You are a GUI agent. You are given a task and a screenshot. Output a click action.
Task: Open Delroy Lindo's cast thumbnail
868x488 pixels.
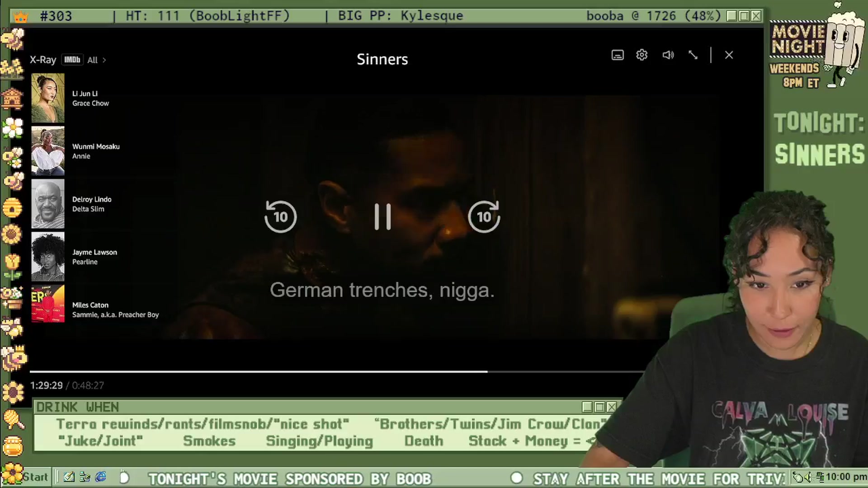point(48,204)
